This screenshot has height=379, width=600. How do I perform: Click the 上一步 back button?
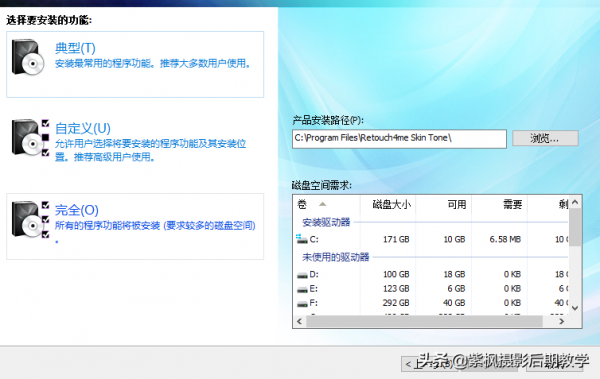(430, 364)
